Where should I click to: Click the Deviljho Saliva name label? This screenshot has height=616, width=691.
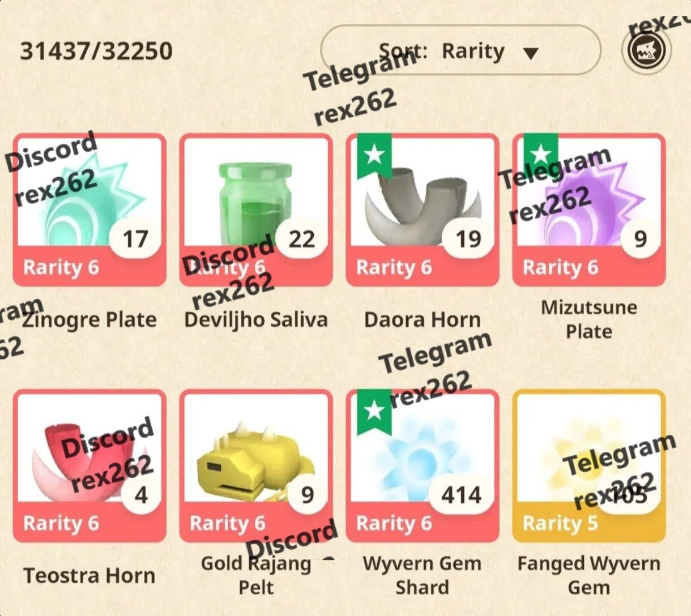pyautogui.click(x=256, y=320)
